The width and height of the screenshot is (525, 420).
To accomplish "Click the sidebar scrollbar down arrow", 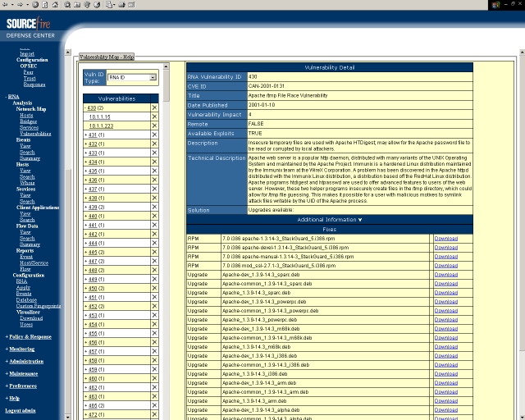I will 68,417.
